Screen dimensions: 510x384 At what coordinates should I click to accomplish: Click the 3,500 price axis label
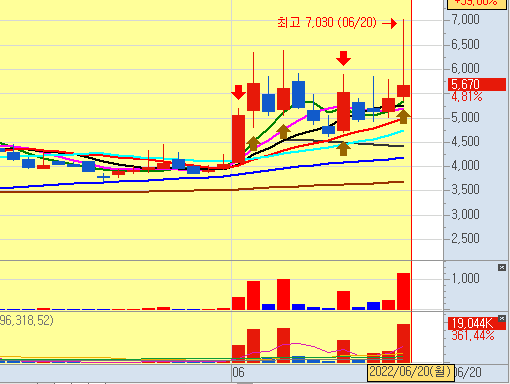pyautogui.click(x=465, y=190)
